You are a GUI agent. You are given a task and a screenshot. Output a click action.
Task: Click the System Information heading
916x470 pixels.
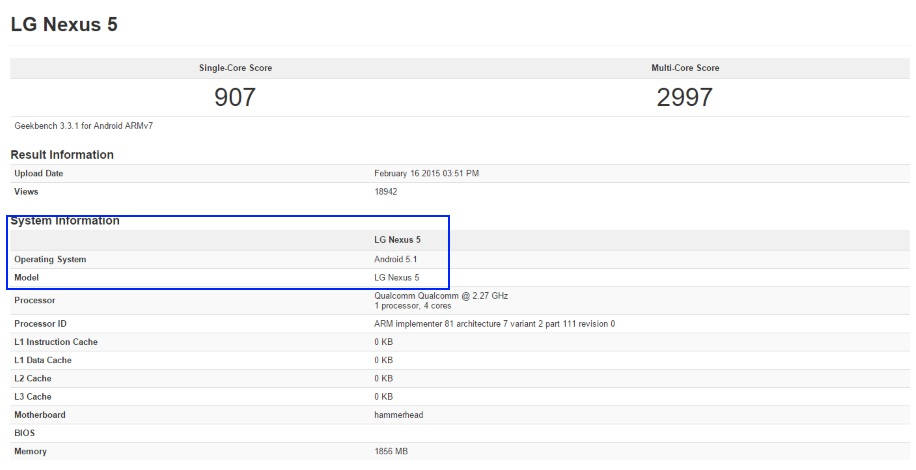point(65,221)
